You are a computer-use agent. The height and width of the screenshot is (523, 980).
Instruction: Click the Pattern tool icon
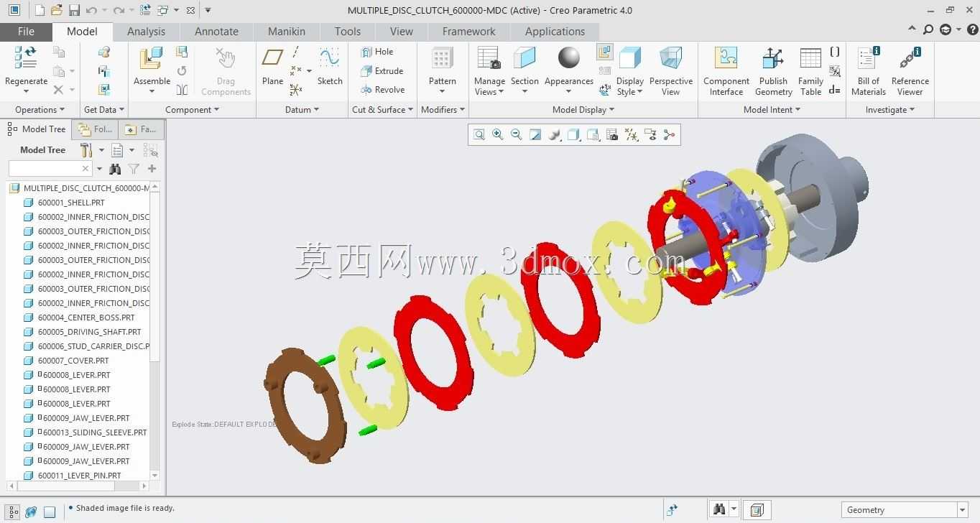[442, 59]
